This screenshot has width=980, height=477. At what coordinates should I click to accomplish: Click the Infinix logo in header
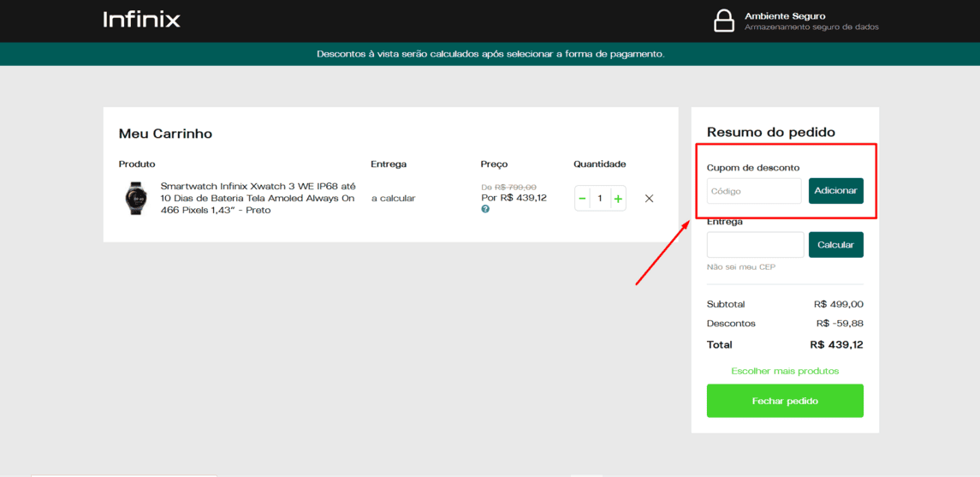coord(142,20)
